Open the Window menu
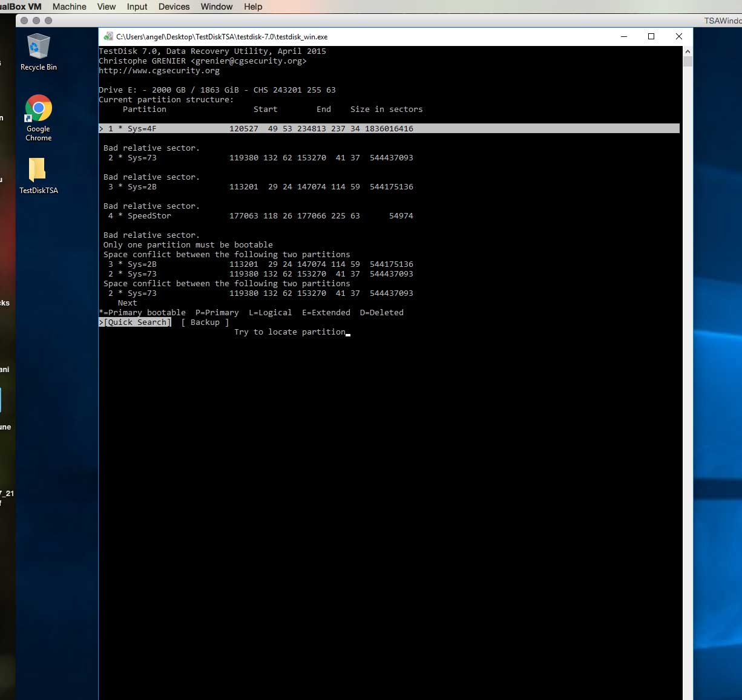Image resolution: width=742 pixels, height=700 pixels. 217,7
